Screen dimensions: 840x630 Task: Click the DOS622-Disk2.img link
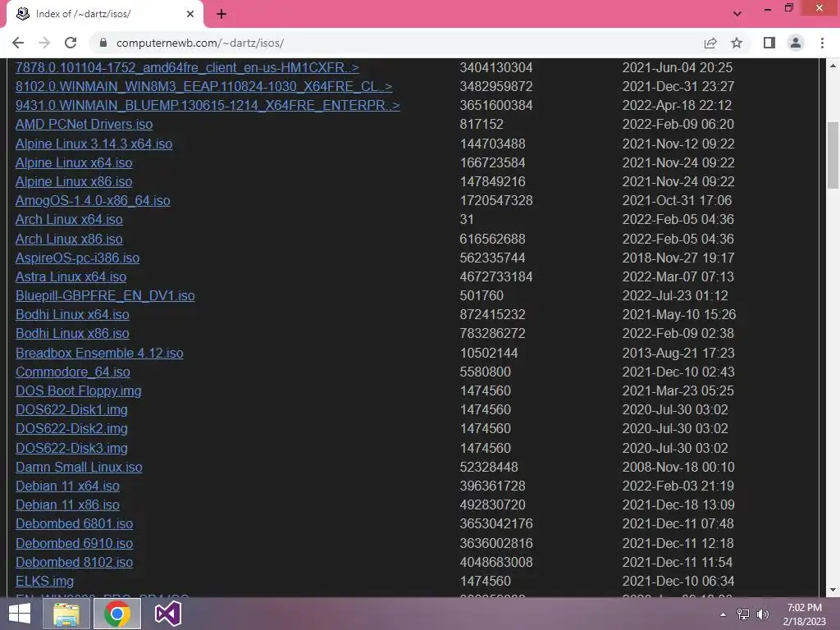tap(72, 428)
